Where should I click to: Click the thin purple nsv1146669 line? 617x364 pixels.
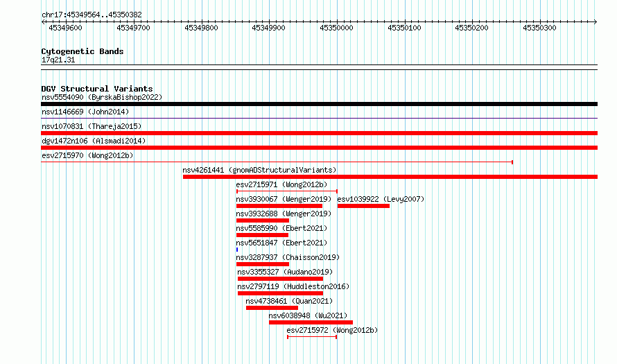pos(319,118)
